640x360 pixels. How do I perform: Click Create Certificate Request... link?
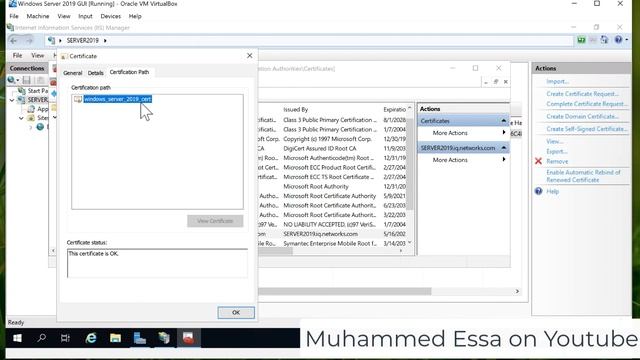[582, 94]
